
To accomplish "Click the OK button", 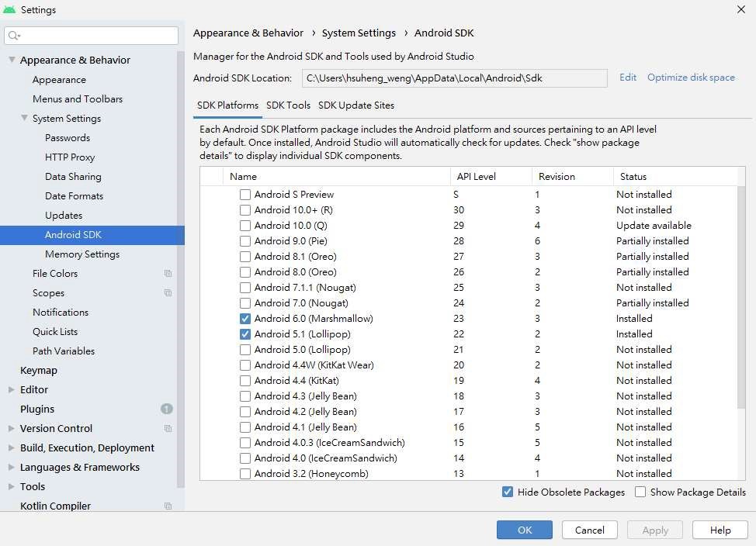I will click(525, 530).
